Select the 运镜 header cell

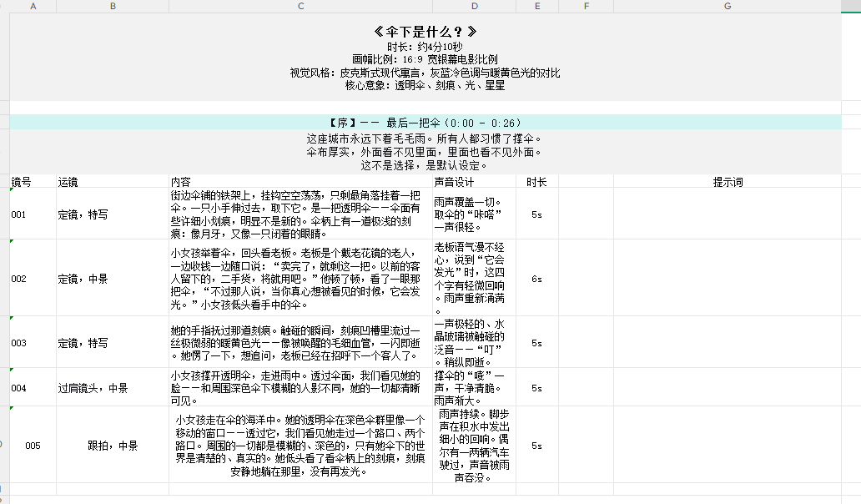click(x=113, y=182)
